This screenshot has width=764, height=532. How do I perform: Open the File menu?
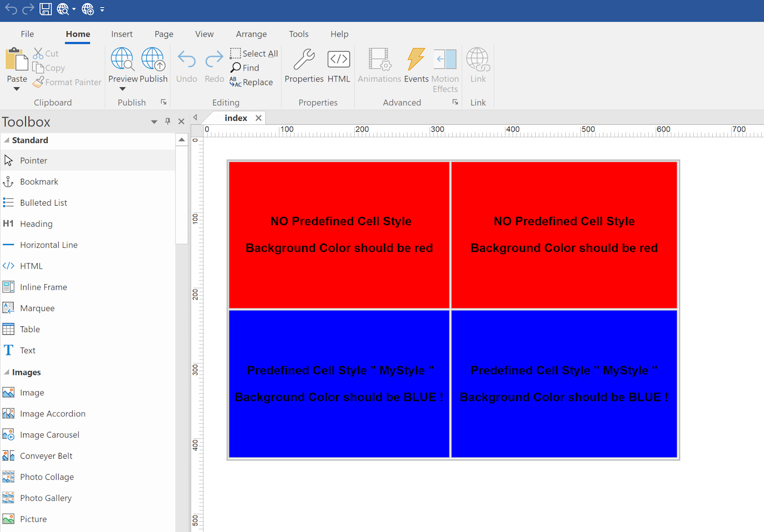coord(27,34)
